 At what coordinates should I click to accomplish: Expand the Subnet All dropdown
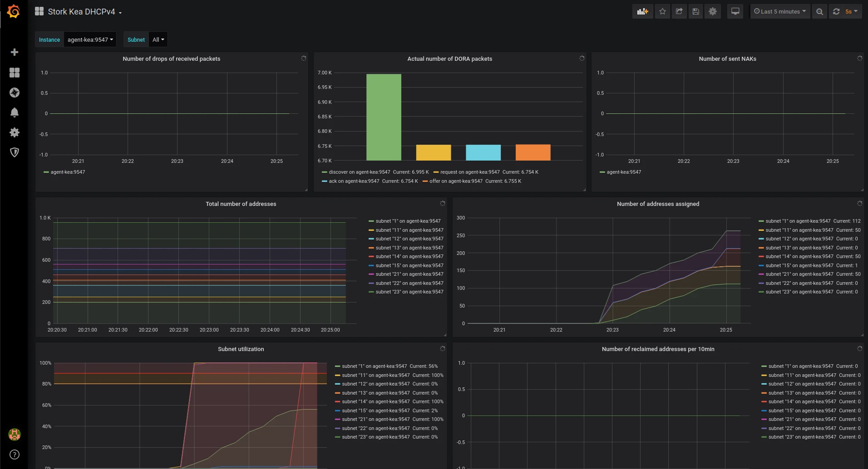pos(158,39)
